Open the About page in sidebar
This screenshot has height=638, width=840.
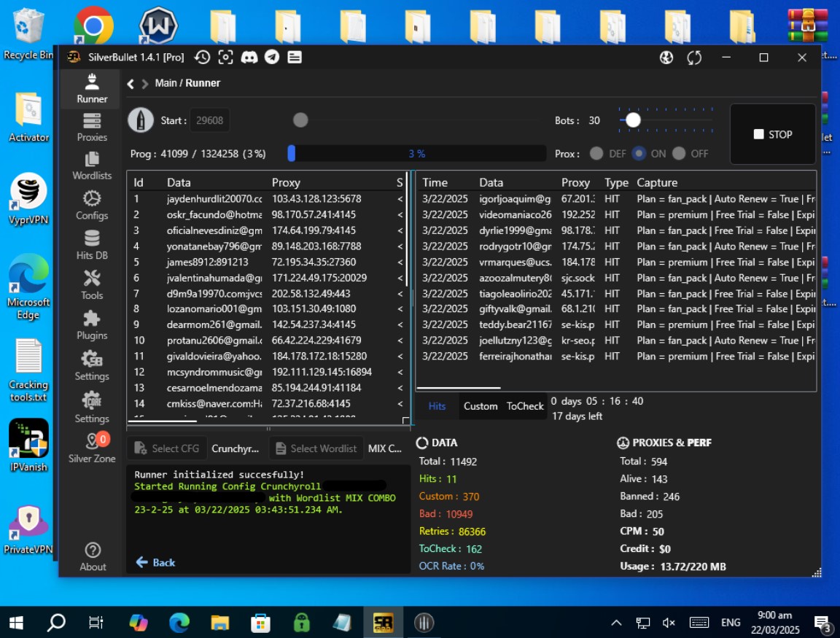click(93, 557)
